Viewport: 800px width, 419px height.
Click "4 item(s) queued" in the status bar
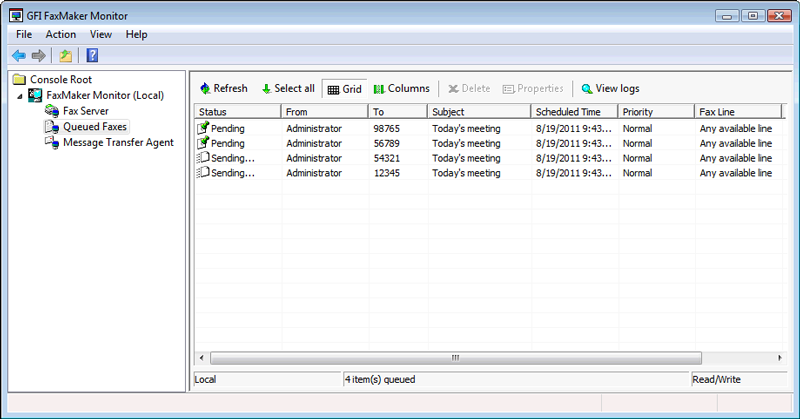380,379
